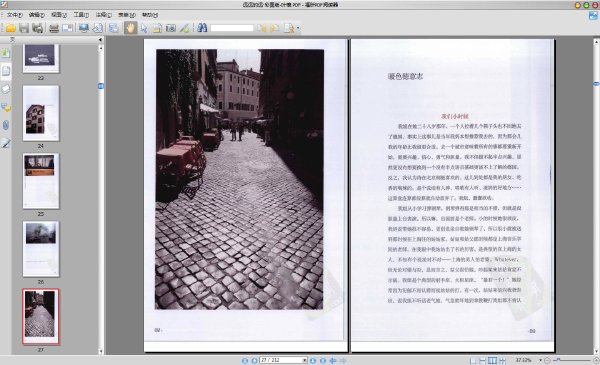Open the Layers panel in left sidebar
Screen dimensions: 600x365
pyautogui.click(x=6, y=89)
